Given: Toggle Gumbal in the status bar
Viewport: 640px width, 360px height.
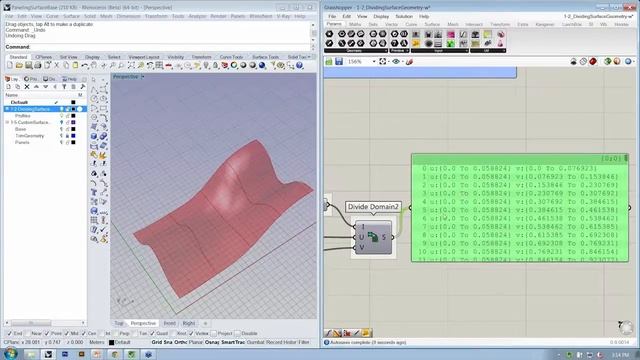Looking at the screenshot, I should (x=256, y=342).
